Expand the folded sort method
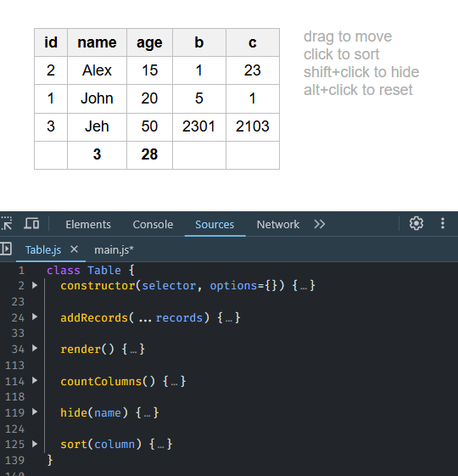This screenshot has height=476, width=458. [35, 444]
